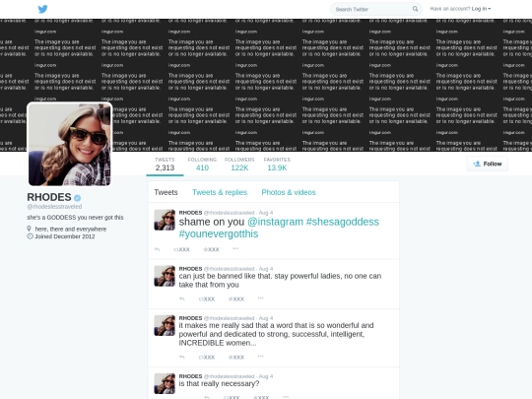
Task: Favorite the 'makes me really sad' tweet
Action: coord(236,357)
